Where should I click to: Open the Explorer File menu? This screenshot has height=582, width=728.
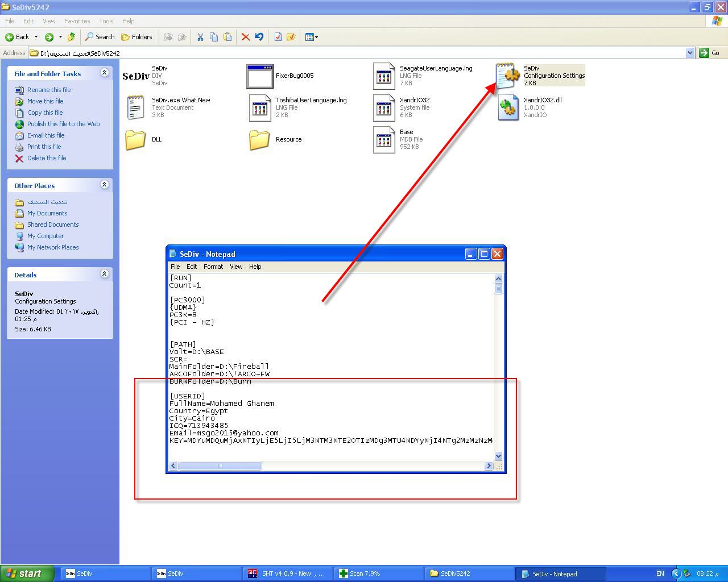point(10,21)
